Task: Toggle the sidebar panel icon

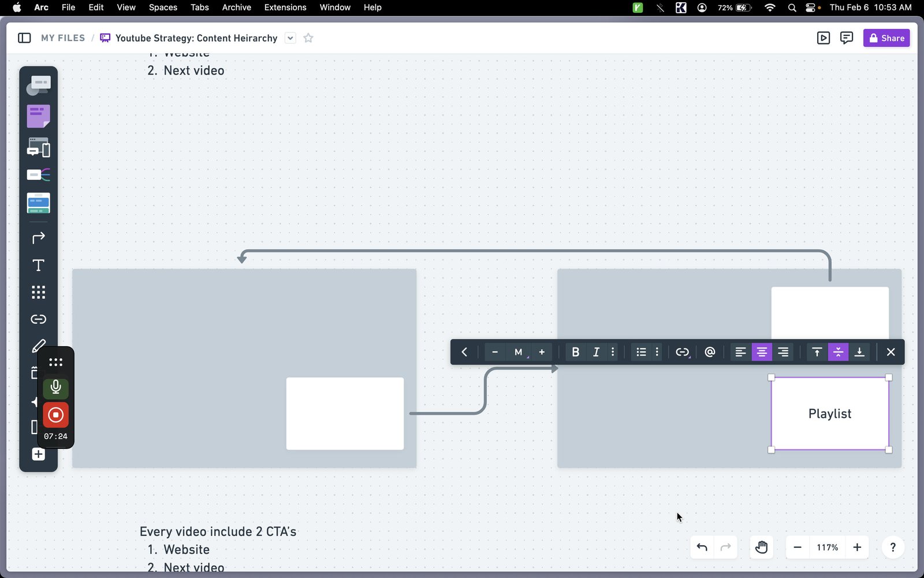Action: pyautogui.click(x=24, y=38)
